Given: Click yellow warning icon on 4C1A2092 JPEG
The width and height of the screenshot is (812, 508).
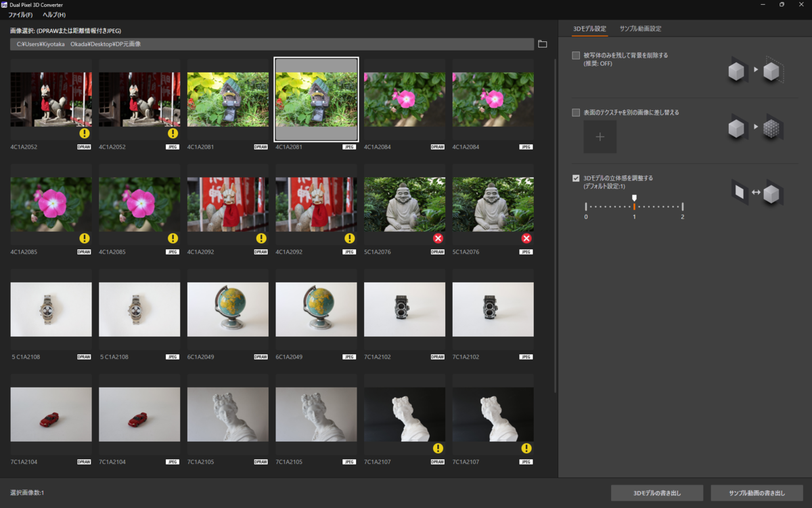Looking at the screenshot, I should [x=350, y=238].
